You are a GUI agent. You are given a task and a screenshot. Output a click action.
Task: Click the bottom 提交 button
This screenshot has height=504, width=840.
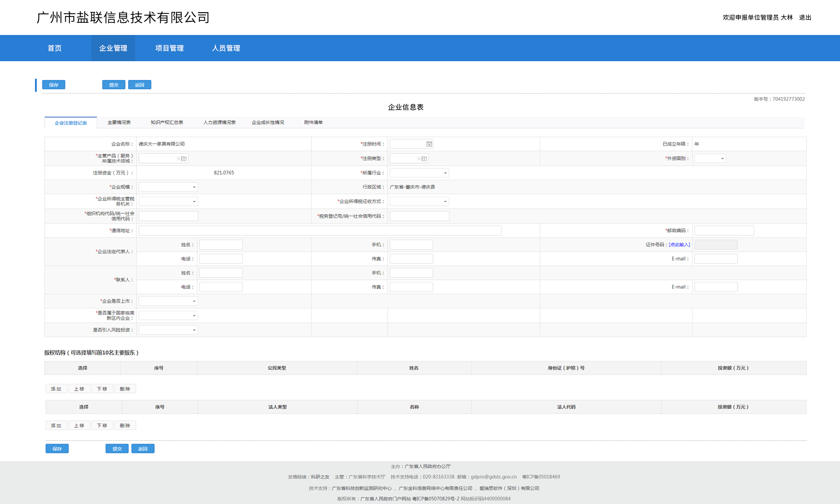117,448
